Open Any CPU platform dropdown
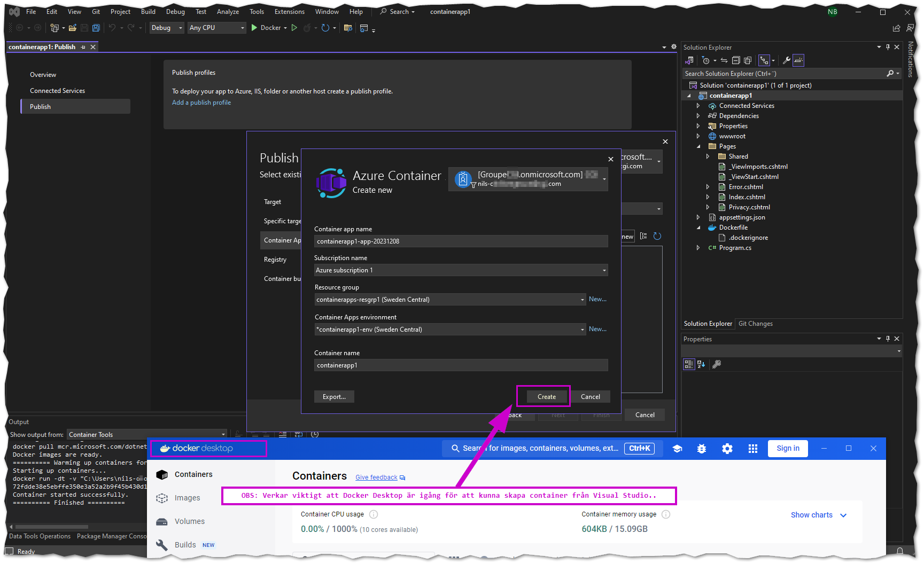Image resolution: width=924 pixels, height=564 pixels. [x=217, y=28]
